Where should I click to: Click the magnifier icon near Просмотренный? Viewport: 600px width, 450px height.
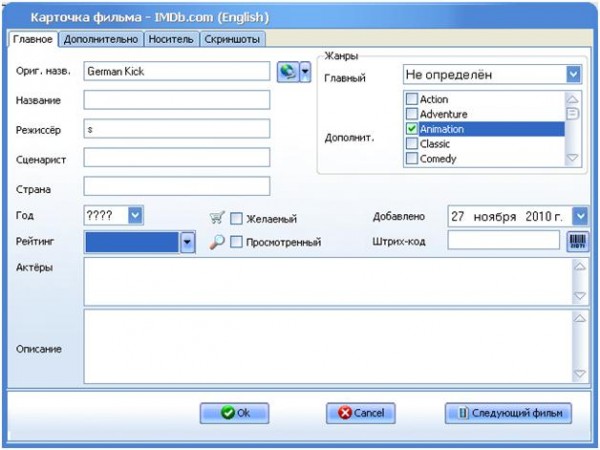(217, 242)
